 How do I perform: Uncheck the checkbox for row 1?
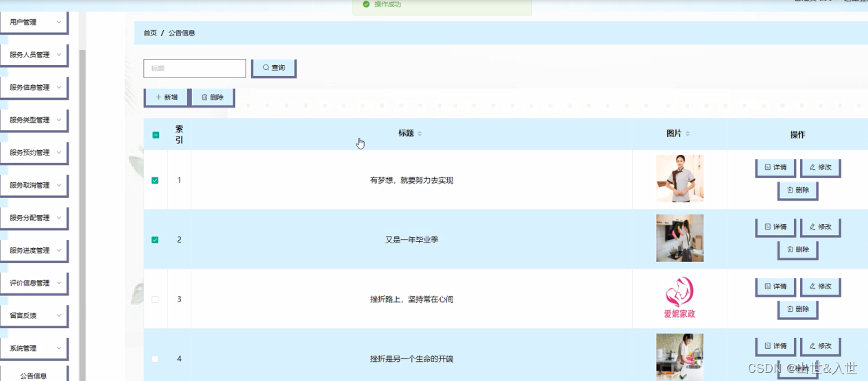[x=155, y=180]
